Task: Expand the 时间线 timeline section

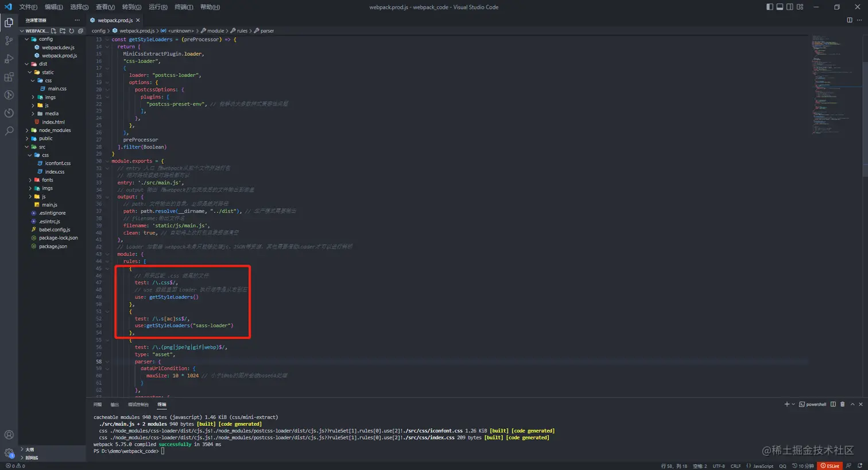Action: click(x=22, y=457)
